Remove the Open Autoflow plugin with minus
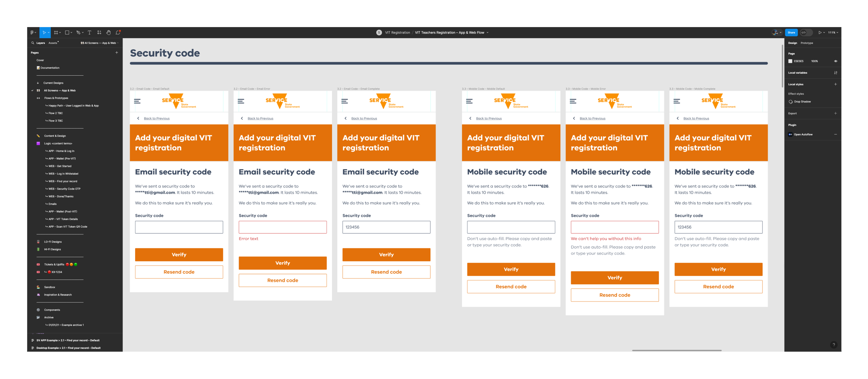The height and width of the screenshot is (379, 868). [835, 135]
